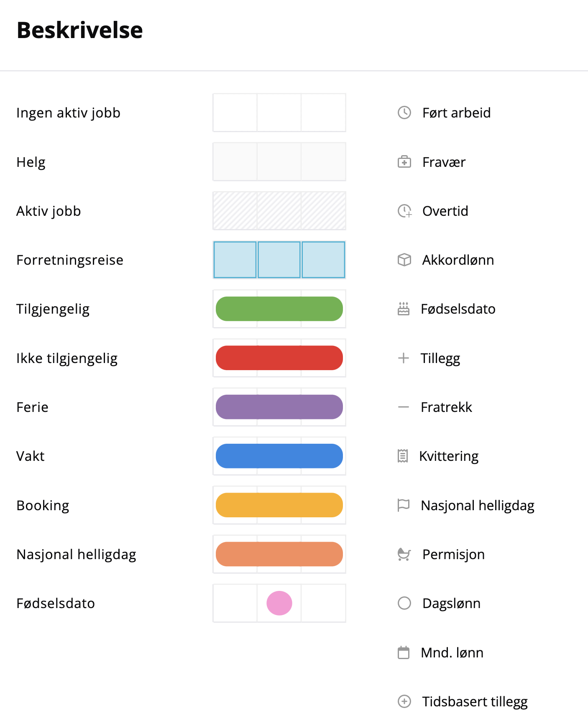The image size is (588, 726).
Task: Click the plus icon beside Tillegg
Action: [403, 358]
